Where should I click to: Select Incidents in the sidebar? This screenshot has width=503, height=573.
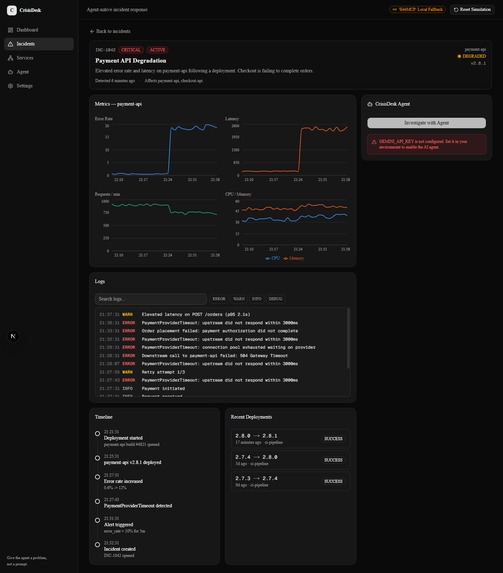point(39,44)
